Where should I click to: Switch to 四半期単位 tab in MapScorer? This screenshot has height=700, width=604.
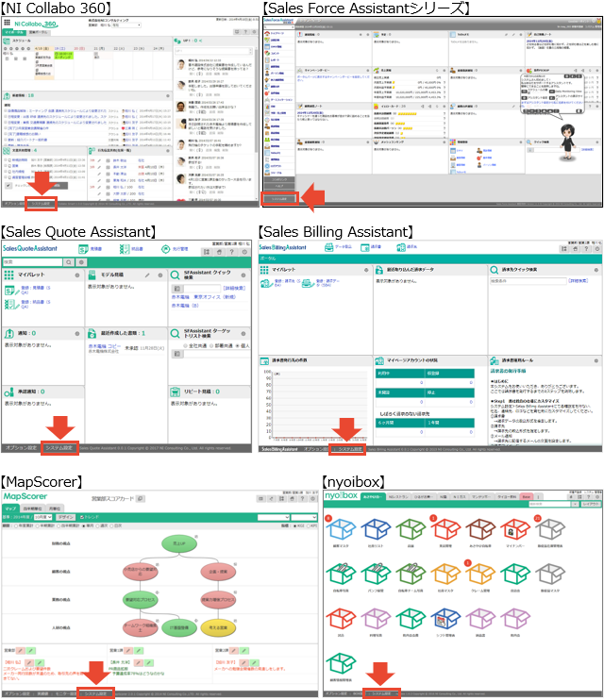[x=33, y=508]
